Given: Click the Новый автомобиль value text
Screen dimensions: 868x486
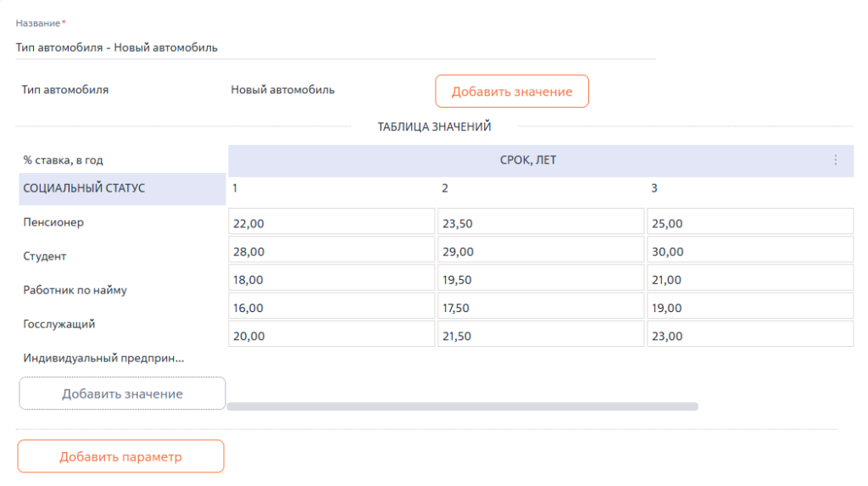Looking at the screenshot, I should [x=282, y=90].
